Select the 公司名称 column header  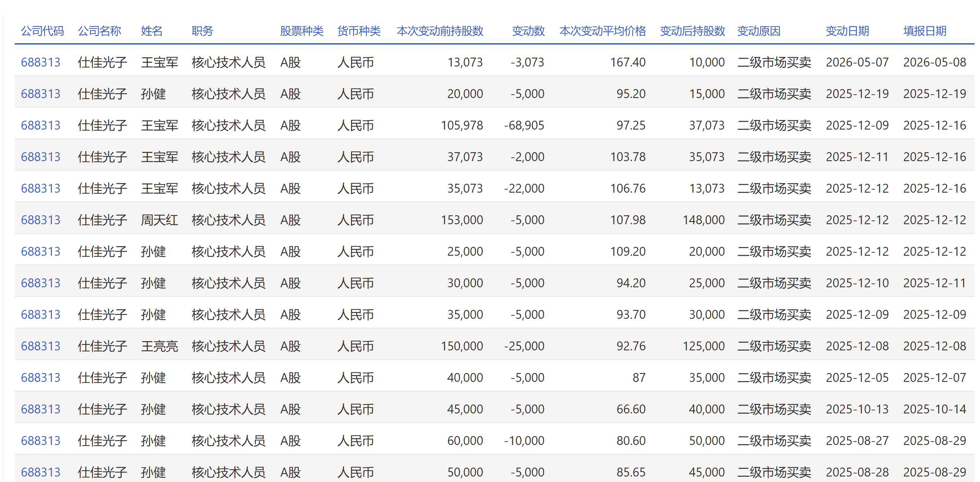pyautogui.click(x=100, y=31)
